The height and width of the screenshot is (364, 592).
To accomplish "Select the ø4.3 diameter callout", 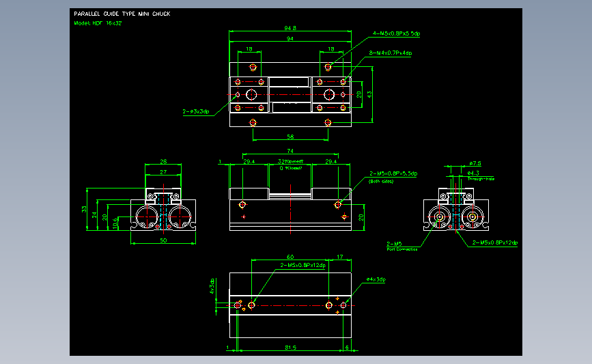I will tap(473, 173).
